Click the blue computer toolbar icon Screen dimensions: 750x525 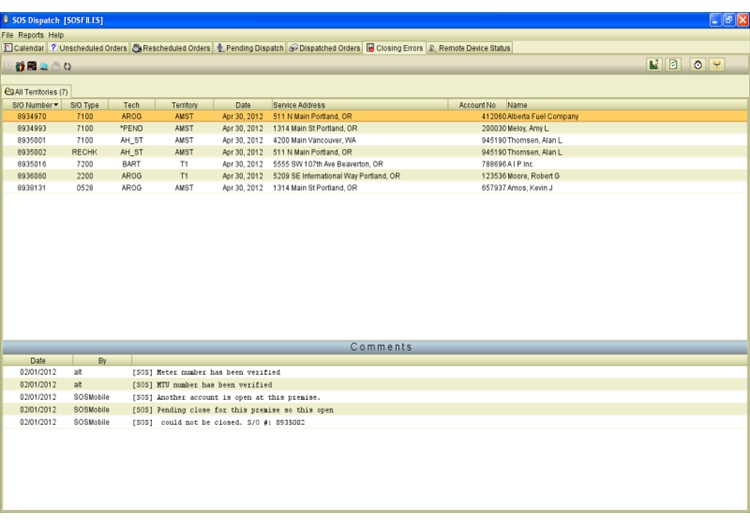[44, 66]
